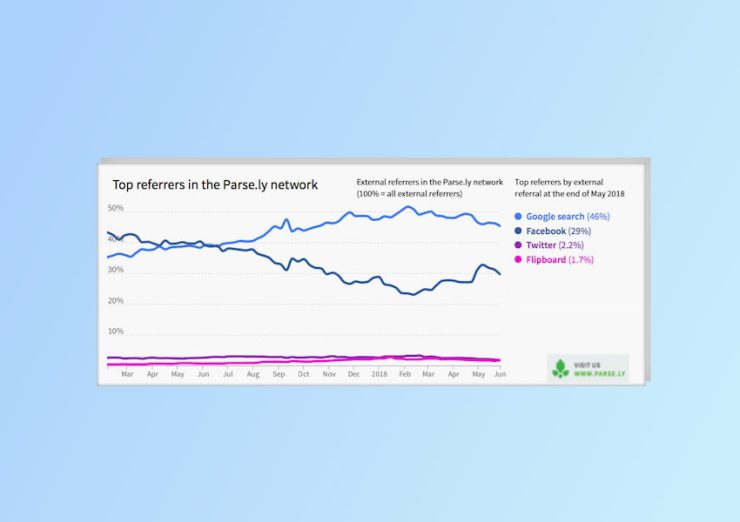This screenshot has height=522, width=740.
Task: Click the Jul marker on the time axis
Action: tap(228, 374)
